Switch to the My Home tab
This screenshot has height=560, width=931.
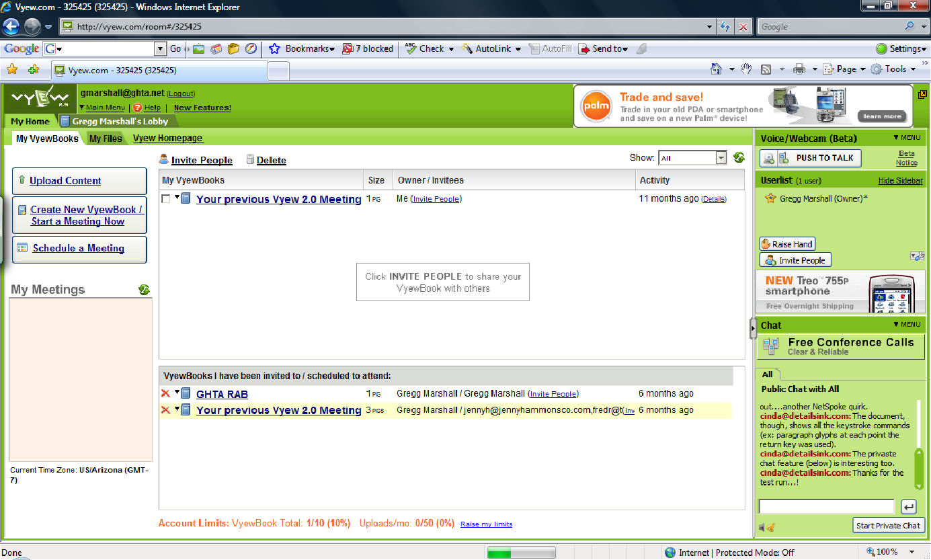tap(30, 122)
